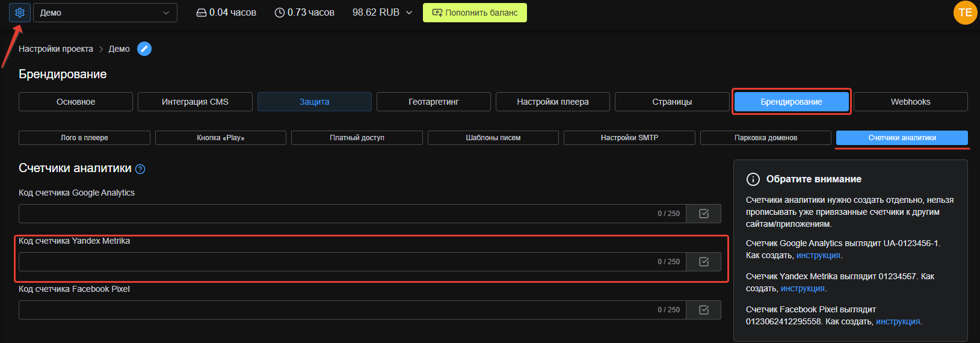Click the Код счетчика Yandex Metrika label
This screenshot has width=980, height=343.
pos(74,241)
